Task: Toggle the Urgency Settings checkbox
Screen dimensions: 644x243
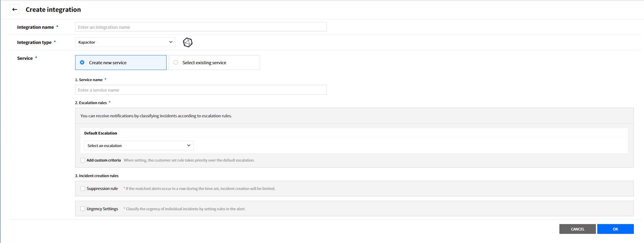Action: coord(83,209)
